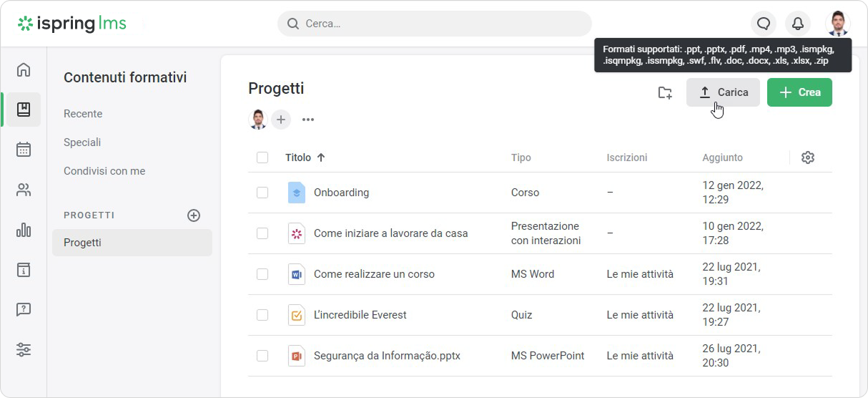Open Condivisi con me section

click(104, 171)
